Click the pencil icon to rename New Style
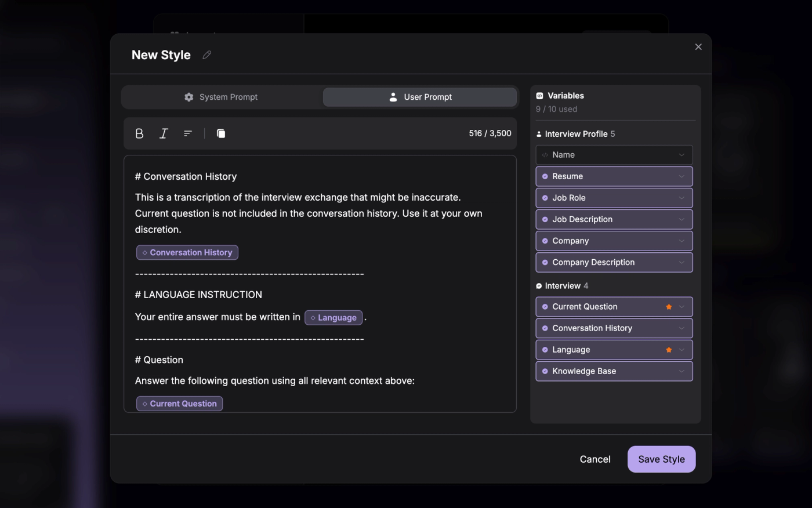The width and height of the screenshot is (812, 508). (206, 55)
